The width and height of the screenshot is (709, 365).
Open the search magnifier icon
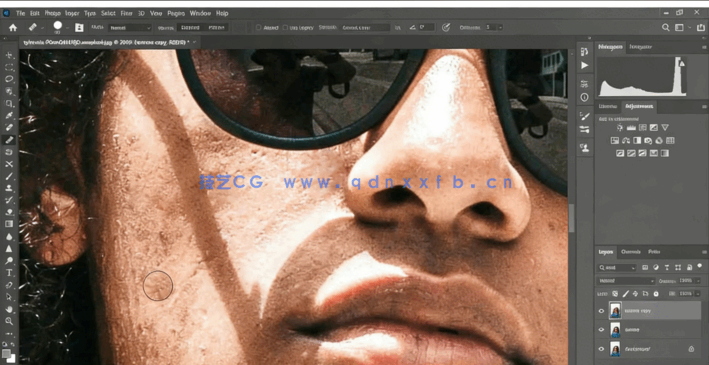pos(666,28)
